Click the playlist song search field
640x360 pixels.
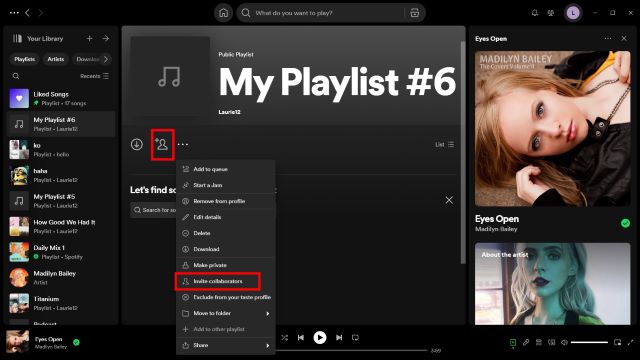click(154, 210)
